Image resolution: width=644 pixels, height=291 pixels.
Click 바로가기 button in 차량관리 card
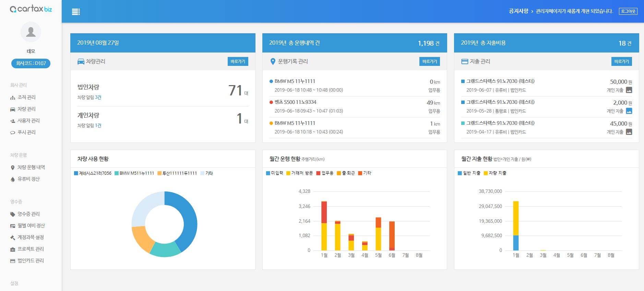[x=238, y=61]
